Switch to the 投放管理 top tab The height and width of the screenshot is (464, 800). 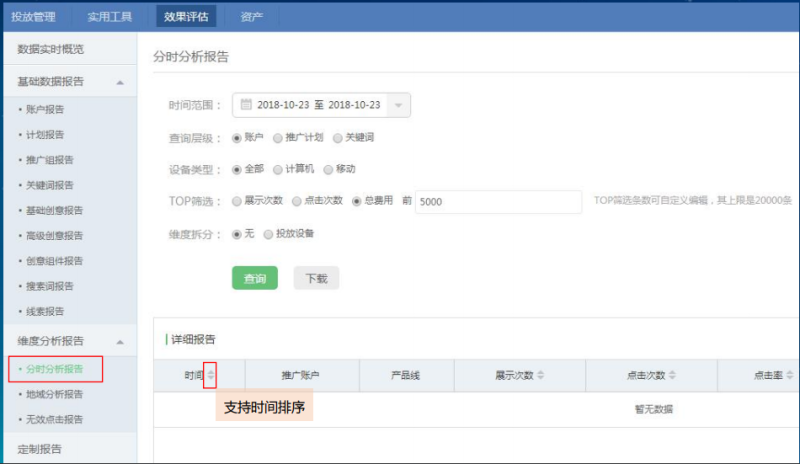[x=34, y=16]
